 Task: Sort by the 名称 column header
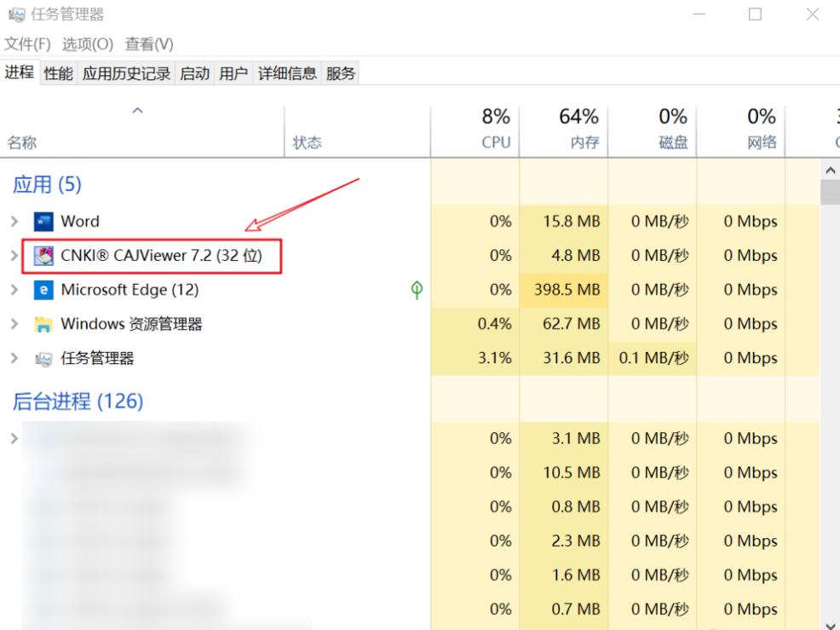point(22,142)
